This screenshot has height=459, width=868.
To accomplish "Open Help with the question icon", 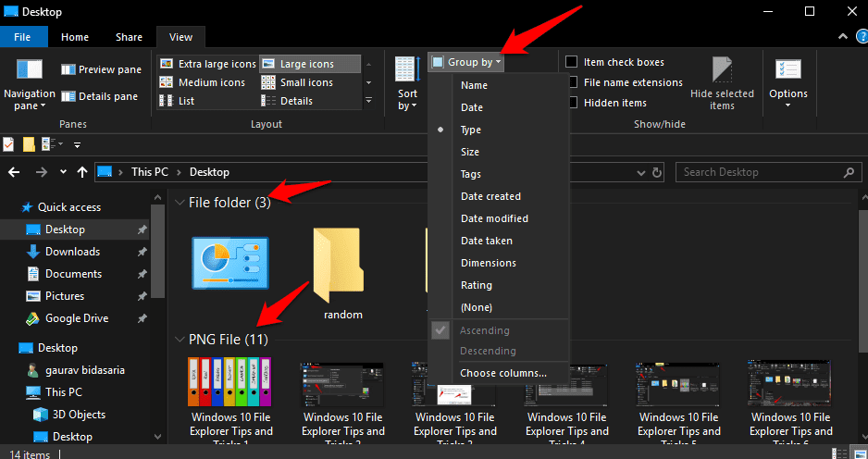I will [862, 37].
